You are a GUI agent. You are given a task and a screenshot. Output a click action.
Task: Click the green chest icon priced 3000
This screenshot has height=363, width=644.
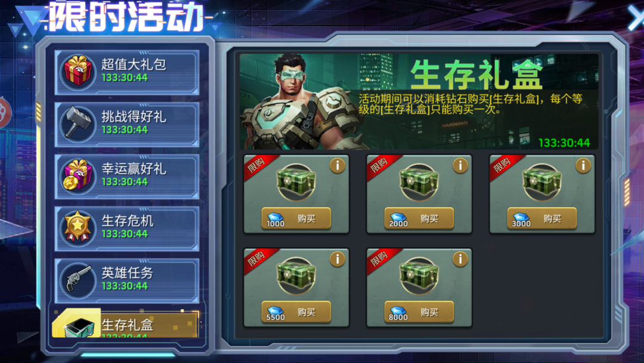point(541,182)
